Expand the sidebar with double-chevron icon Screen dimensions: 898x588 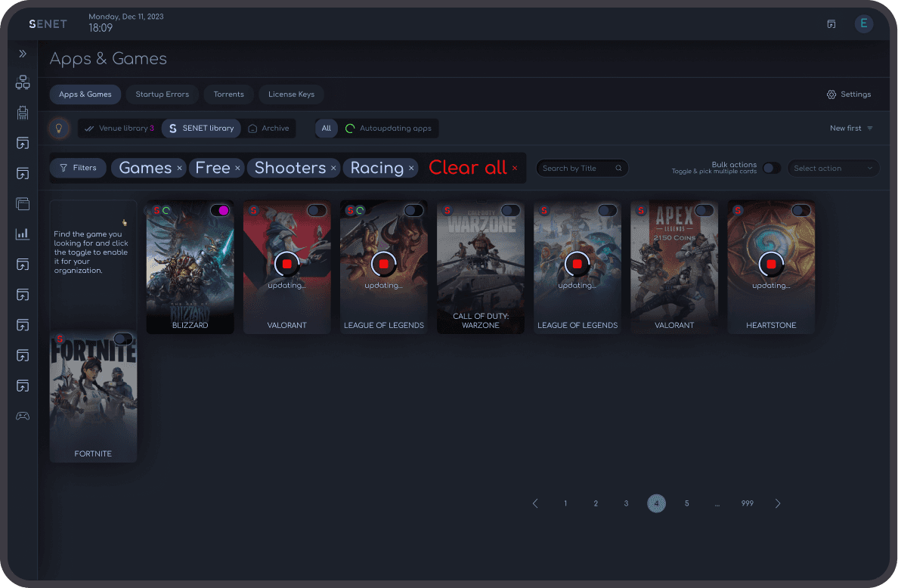(23, 54)
